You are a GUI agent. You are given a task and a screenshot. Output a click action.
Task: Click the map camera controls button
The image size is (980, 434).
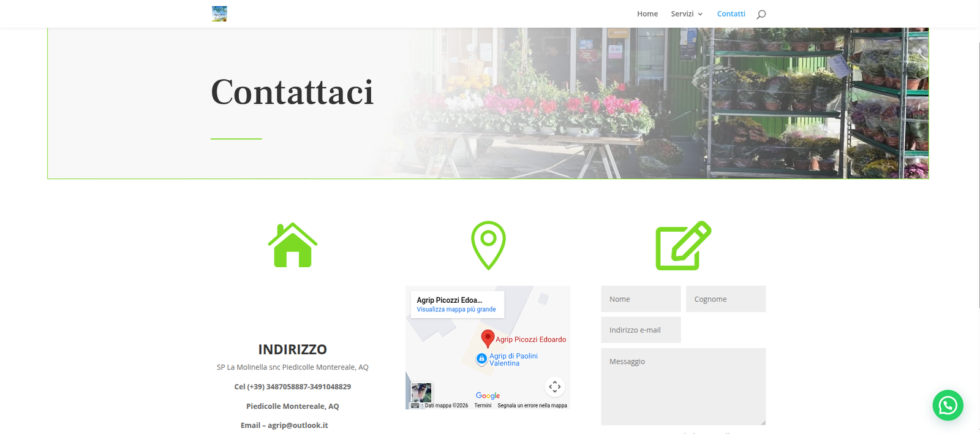coord(554,387)
